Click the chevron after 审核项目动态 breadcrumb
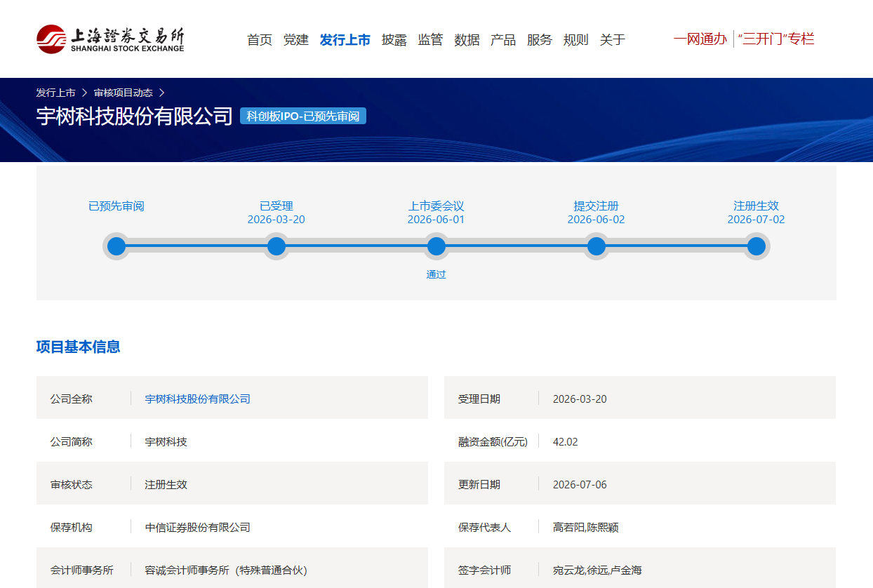Screen dimensions: 873x588 pos(161,93)
